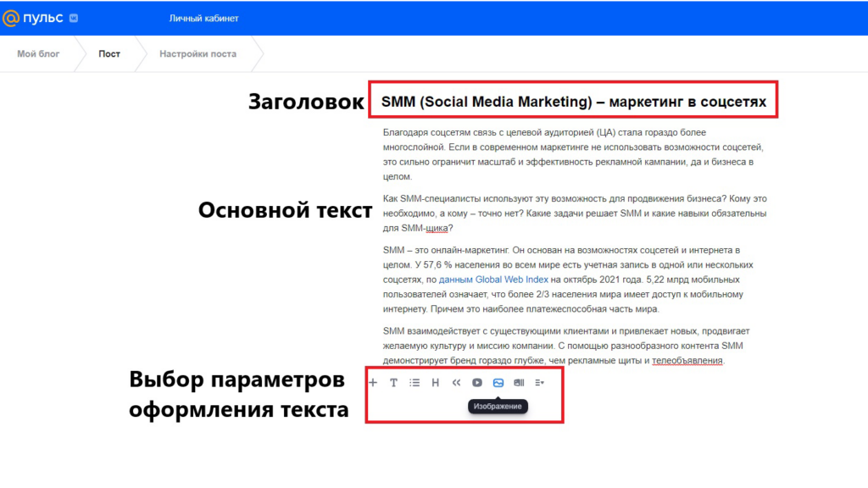Click the underlined word 'телеобъявления'

tap(687, 361)
